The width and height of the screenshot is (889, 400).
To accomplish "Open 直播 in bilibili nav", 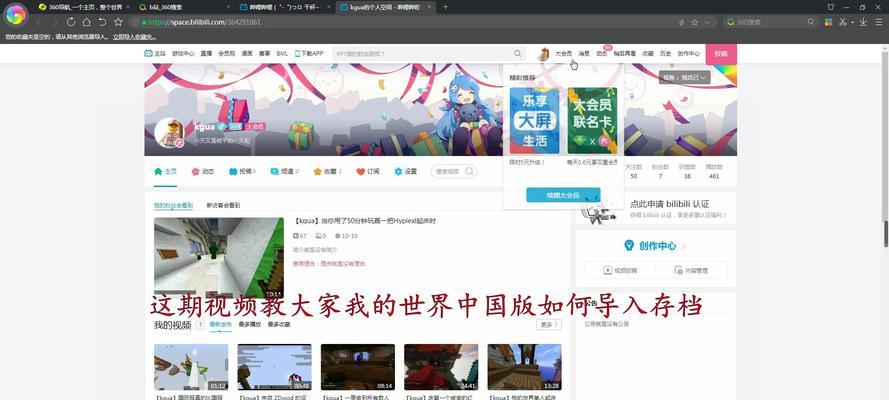I will 206,53.
